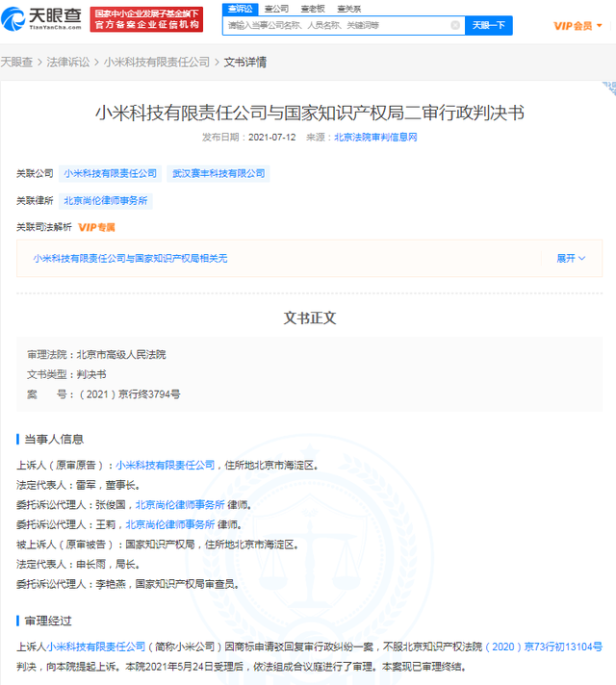Open 天眼查 home breadcrumb link

[16, 62]
